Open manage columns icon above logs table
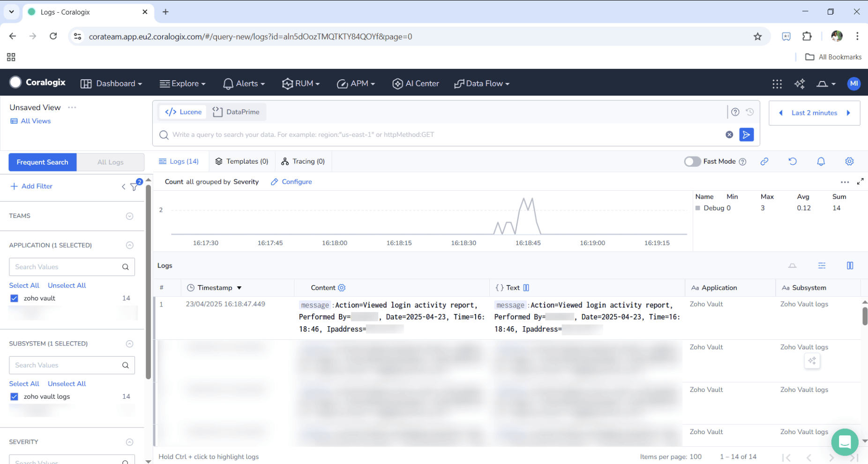 [850, 266]
